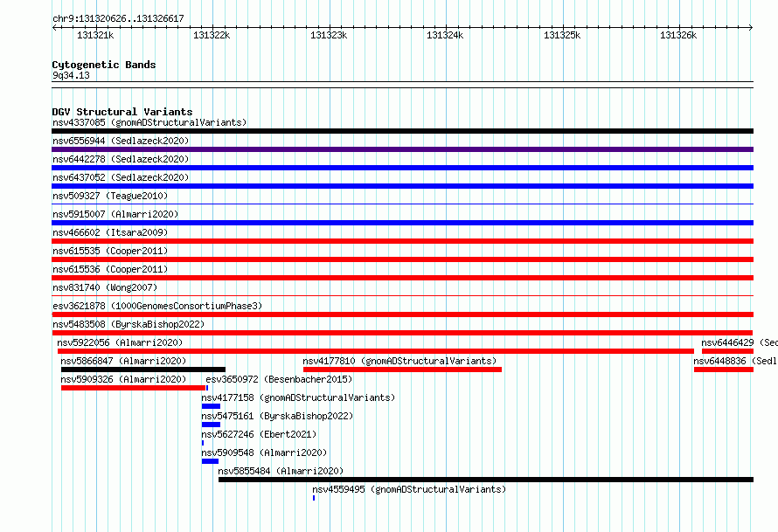Click the nsv5909548 Almarri2020 label
Screen dimensions: 778x532
(264, 453)
